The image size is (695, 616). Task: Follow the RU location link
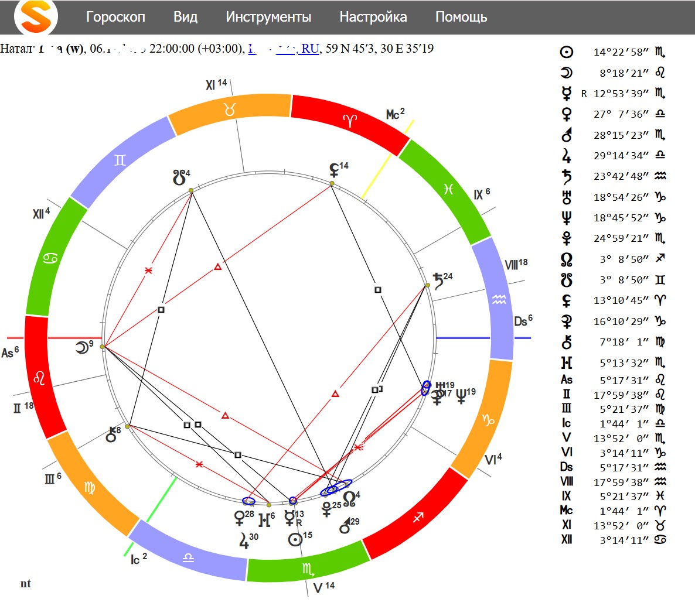coord(310,49)
